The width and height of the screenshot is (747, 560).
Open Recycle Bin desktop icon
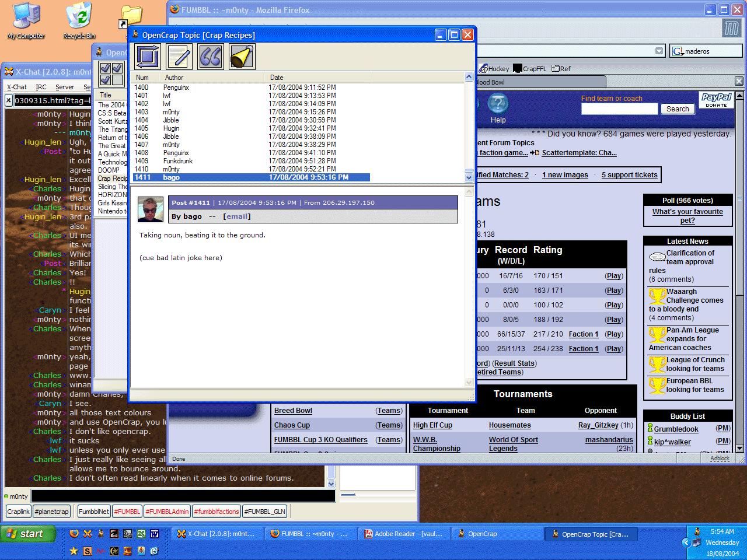pos(79,21)
